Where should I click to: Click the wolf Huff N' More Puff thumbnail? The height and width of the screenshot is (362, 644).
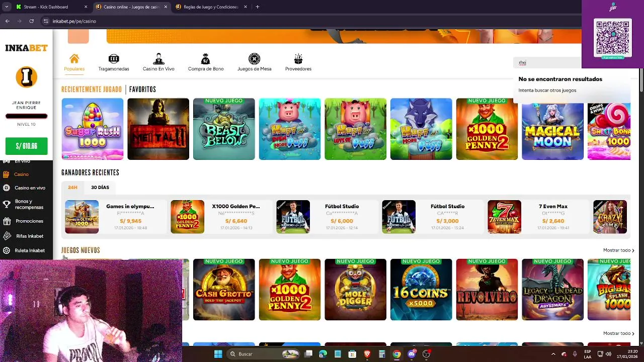(421, 129)
